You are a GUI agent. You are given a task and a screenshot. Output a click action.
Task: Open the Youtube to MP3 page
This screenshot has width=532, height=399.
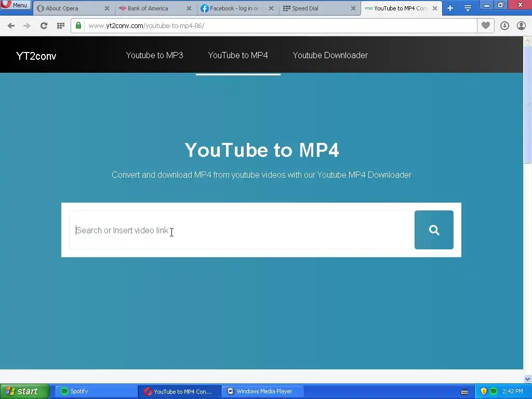154,55
